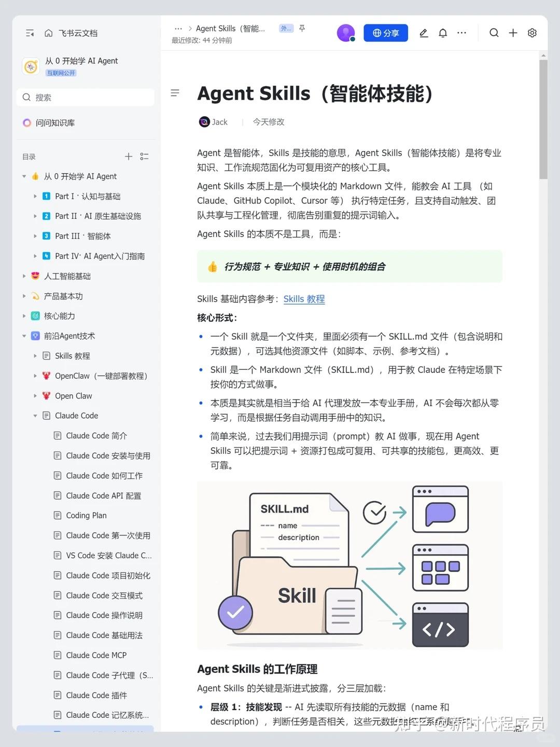Switch to edit mode with the pencil icon
The height and width of the screenshot is (747, 560).
point(424,33)
